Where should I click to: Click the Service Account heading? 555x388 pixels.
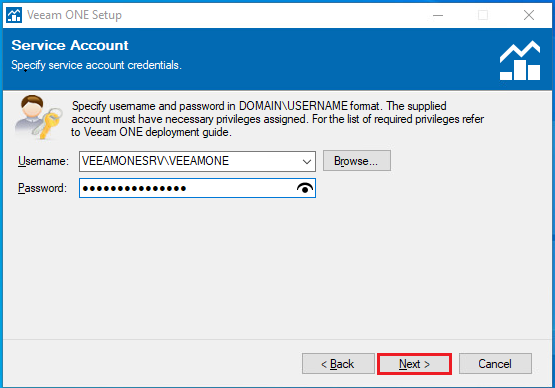click(x=70, y=45)
